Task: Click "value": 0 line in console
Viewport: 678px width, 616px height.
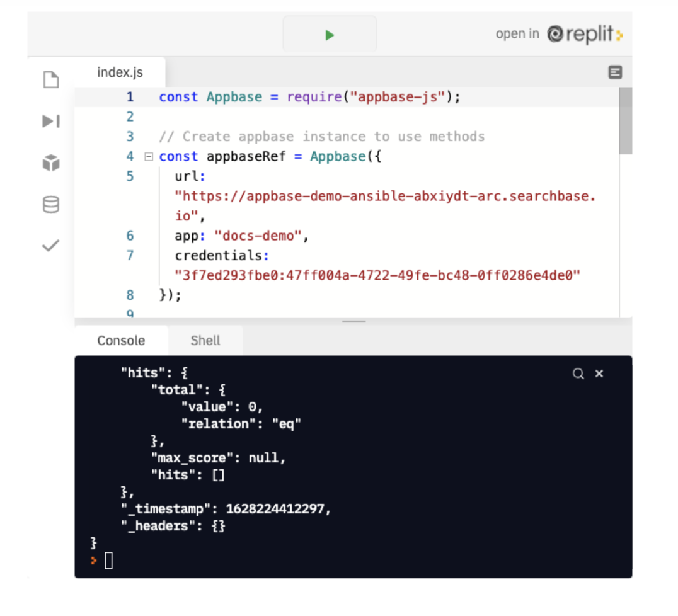Action: point(222,407)
